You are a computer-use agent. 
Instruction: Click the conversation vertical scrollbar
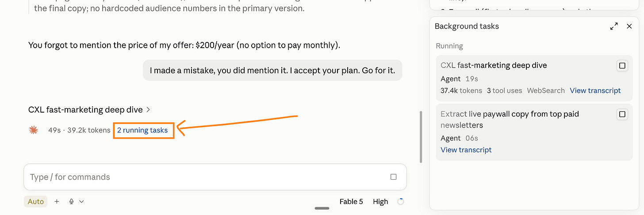420,137
